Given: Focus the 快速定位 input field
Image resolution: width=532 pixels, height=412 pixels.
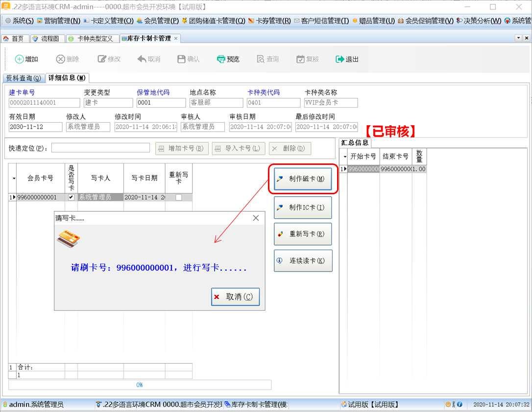Looking at the screenshot, I should (100, 148).
